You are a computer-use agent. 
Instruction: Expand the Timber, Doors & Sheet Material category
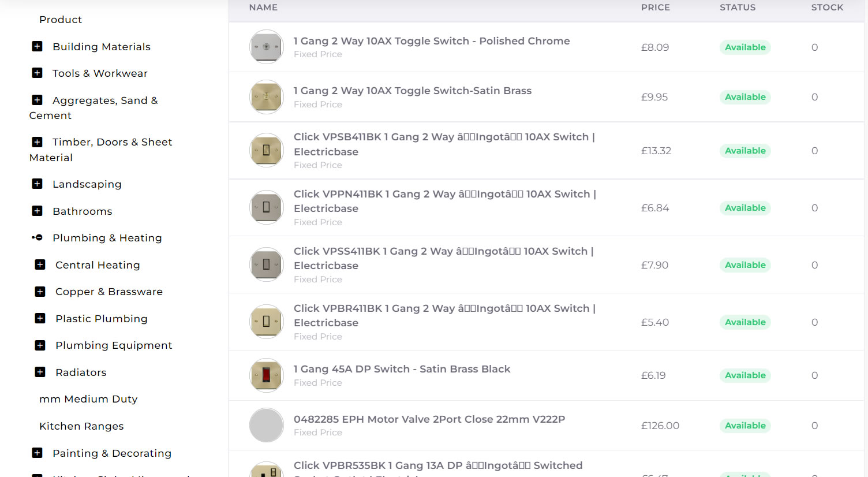[38, 141]
